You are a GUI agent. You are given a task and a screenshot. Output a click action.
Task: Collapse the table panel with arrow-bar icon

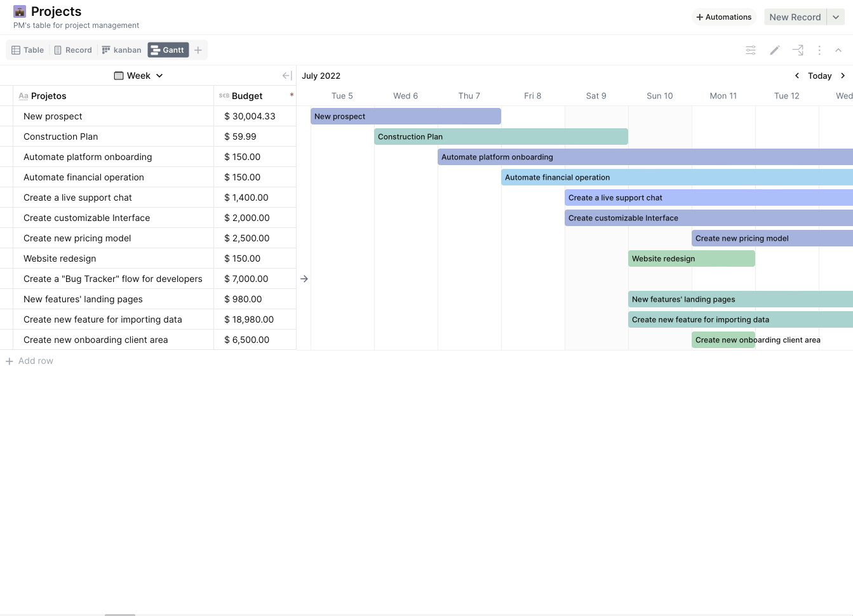pos(287,76)
